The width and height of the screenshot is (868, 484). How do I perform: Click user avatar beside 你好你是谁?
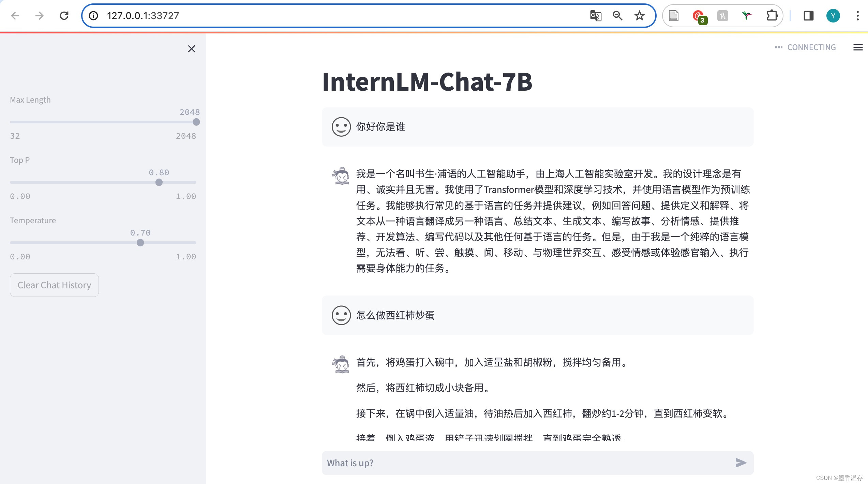coord(341,127)
